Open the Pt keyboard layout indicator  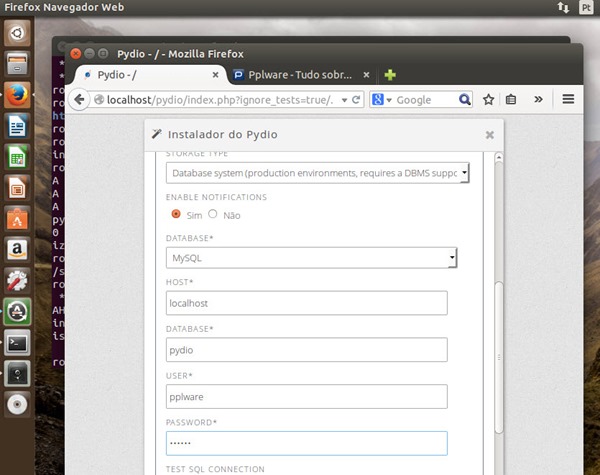pyautogui.click(x=586, y=7)
